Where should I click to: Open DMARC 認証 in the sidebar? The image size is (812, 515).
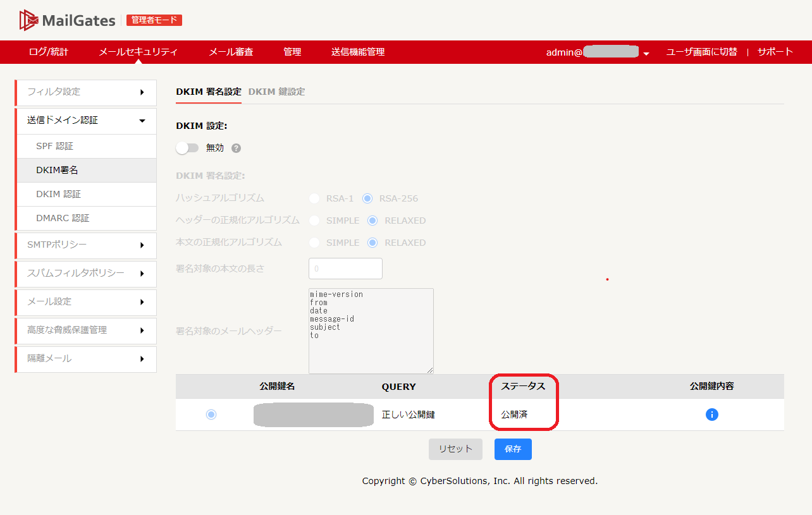86,218
